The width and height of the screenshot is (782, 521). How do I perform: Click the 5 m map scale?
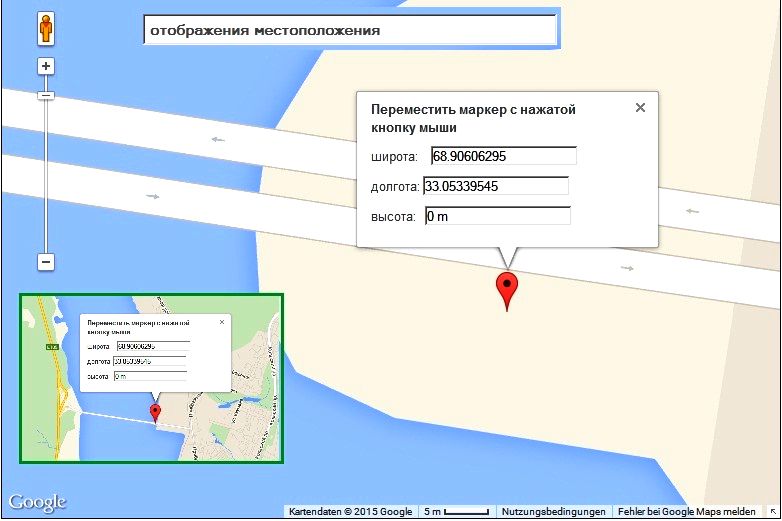pyautogui.click(x=456, y=512)
